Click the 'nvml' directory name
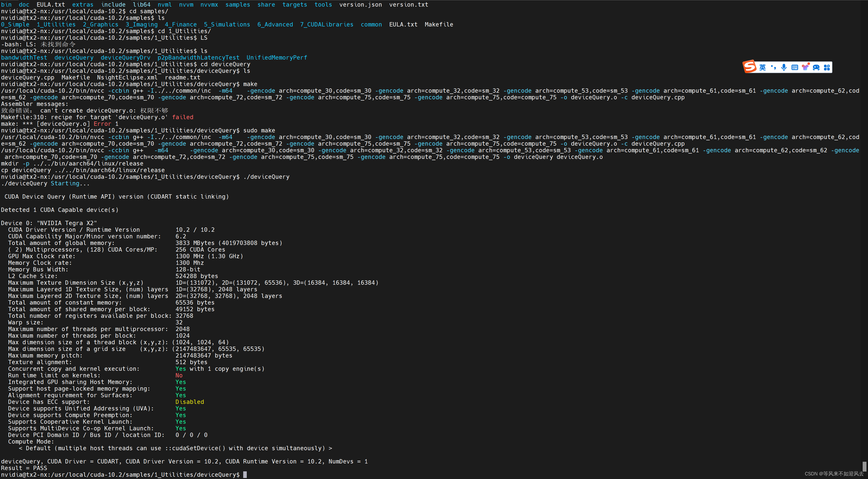 click(x=165, y=5)
